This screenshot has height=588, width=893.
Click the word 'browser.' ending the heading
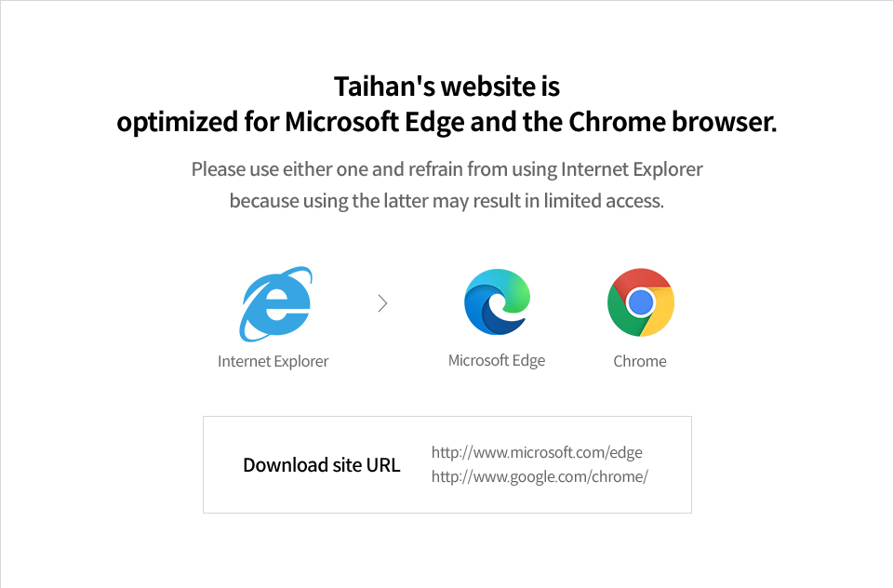click(725, 121)
